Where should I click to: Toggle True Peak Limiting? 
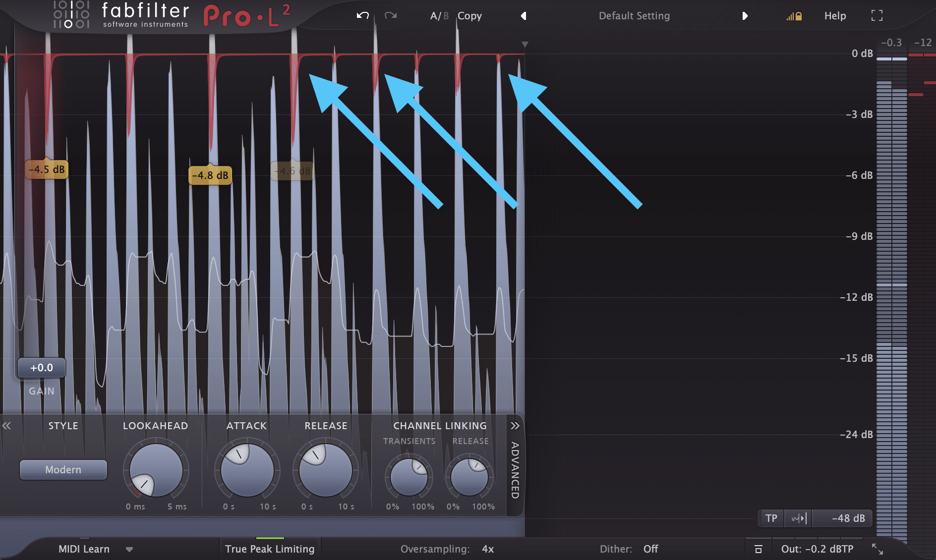(x=270, y=549)
